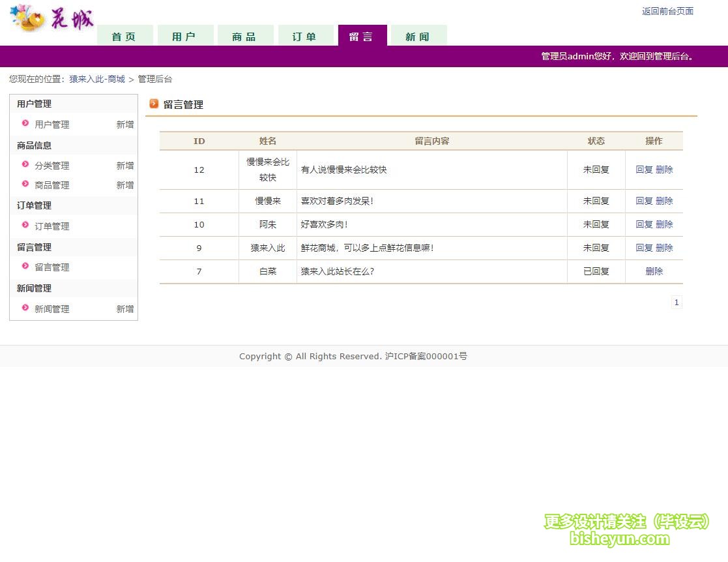
Task: Switch to the 订单 tab
Action: 306,36
